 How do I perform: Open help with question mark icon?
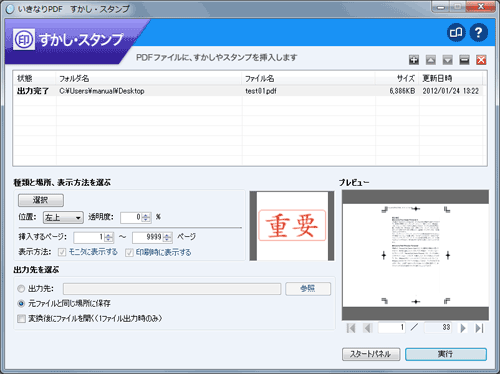click(479, 32)
